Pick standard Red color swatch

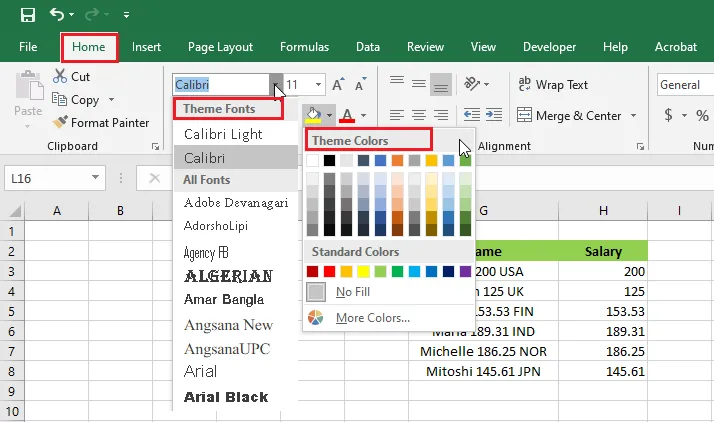(x=329, y=272)
